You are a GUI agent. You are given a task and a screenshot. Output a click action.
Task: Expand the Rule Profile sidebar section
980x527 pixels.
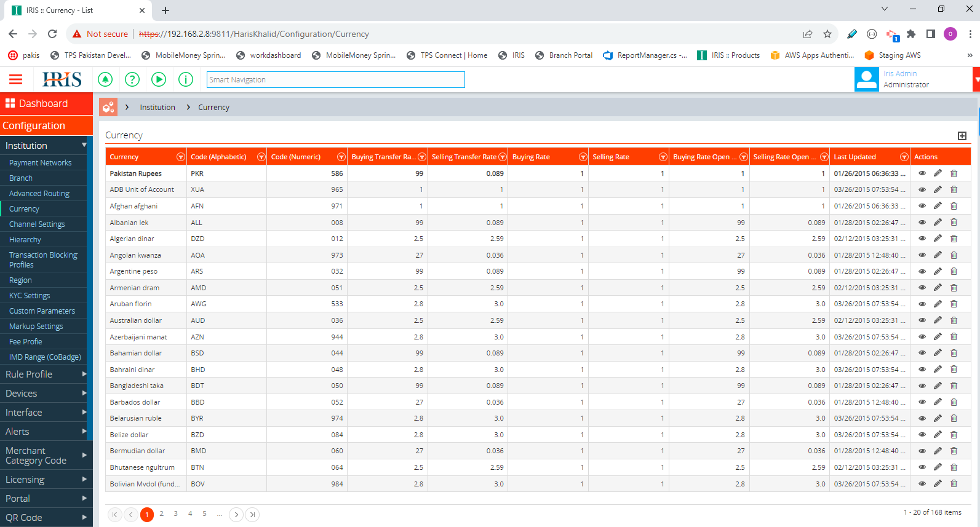point(46,374)
